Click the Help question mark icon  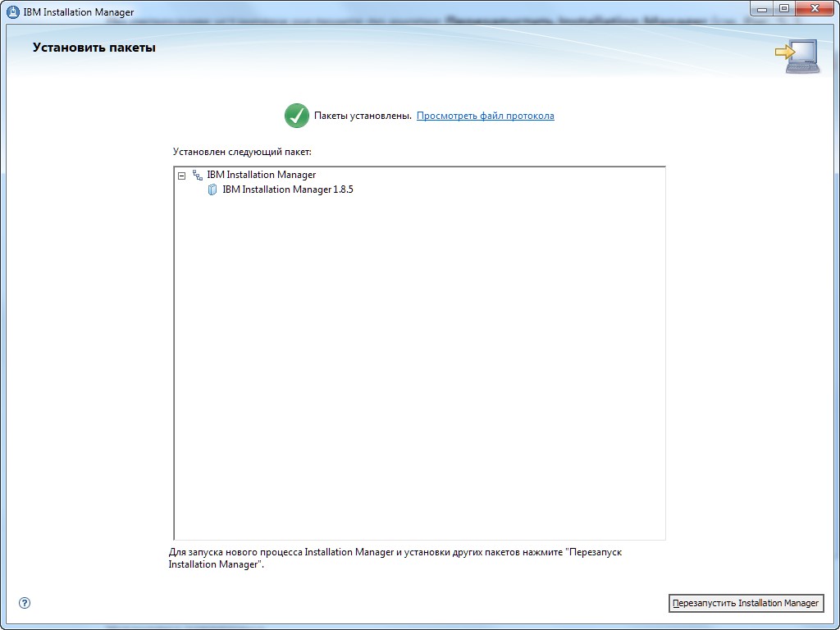pos(25,603)
